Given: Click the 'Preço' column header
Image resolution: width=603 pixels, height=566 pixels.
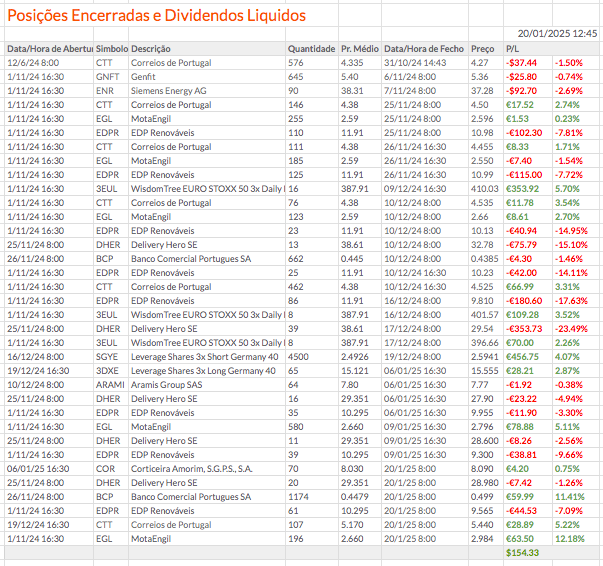Looking at the screenshot, I should [x=482, y=49].
